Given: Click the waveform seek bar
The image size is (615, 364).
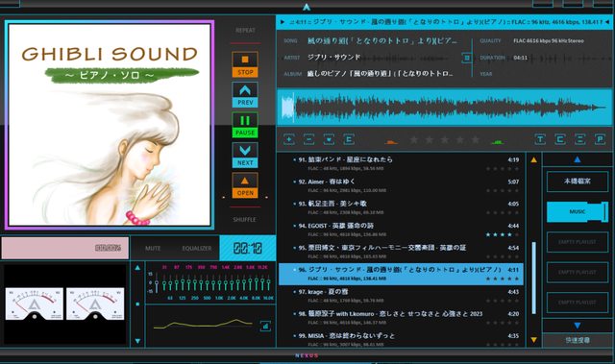Looking at the screenshot, I should 444,107.
